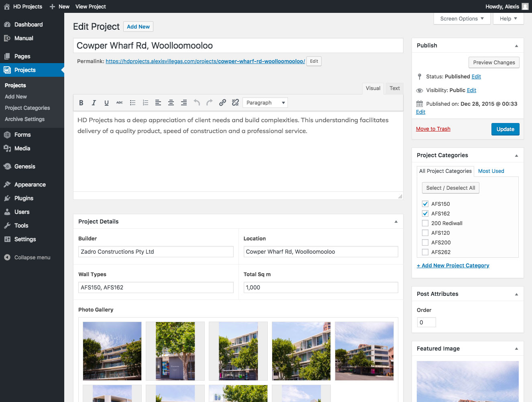Viewport: 532px width, 402px height.
Task: Select the All Project Categories tab
Action: coord(445,171)
